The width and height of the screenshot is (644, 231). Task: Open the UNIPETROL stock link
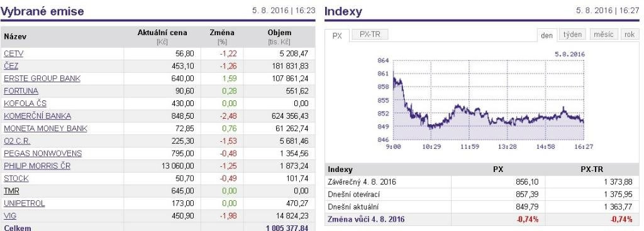tap(25, 203)
